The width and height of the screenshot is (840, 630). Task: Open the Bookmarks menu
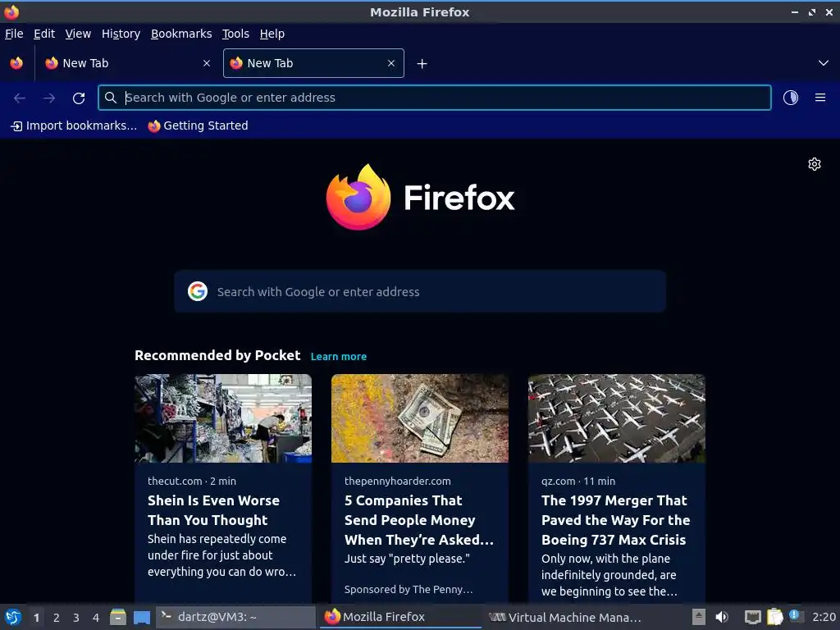tap(181, 34)
